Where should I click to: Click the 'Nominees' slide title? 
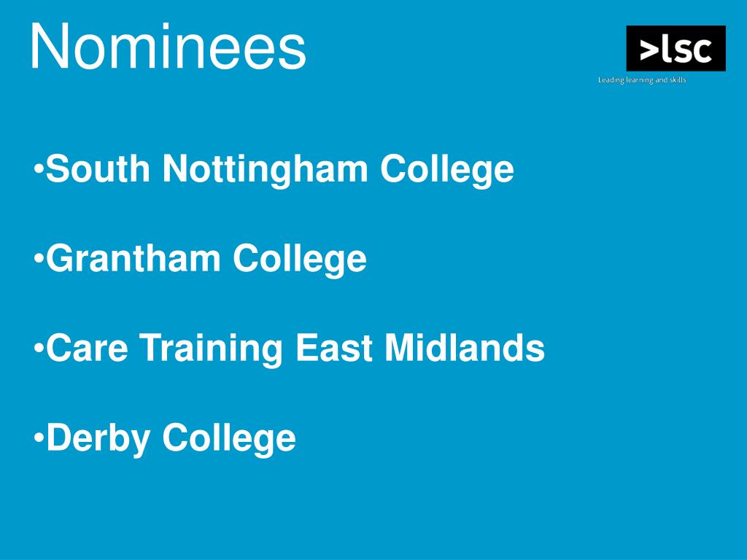168,47
